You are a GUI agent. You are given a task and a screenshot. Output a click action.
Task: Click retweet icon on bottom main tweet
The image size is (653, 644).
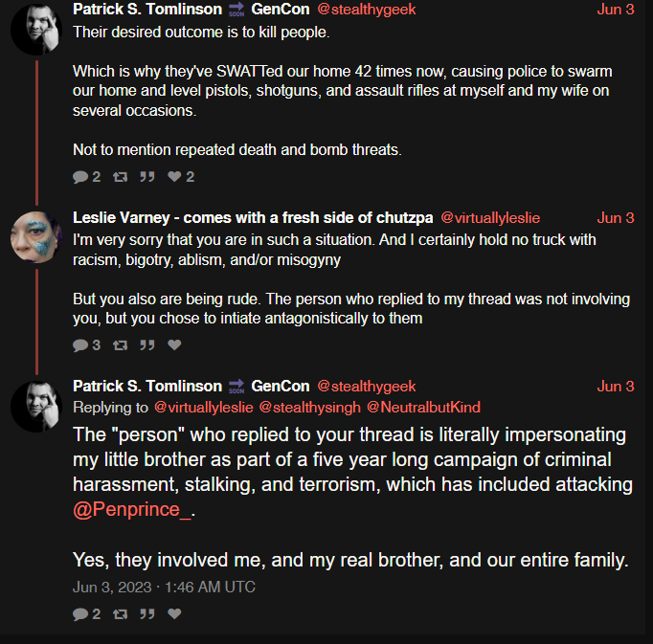pos(121,614)
